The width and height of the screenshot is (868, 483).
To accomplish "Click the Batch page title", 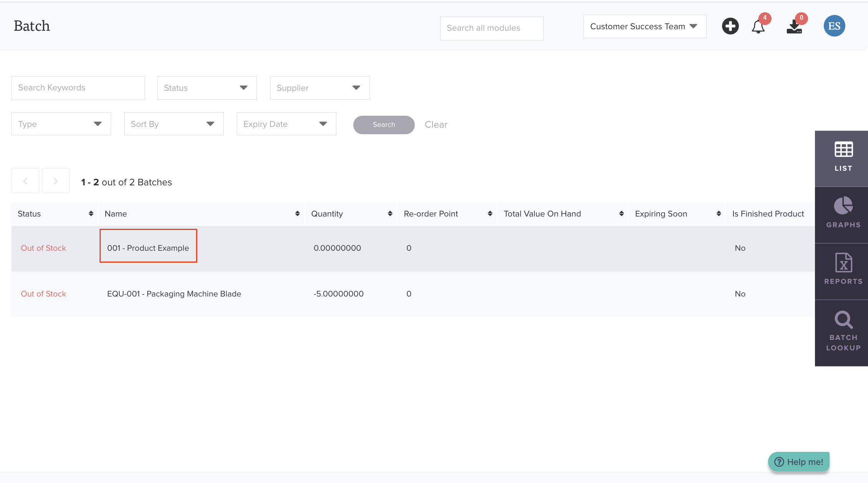I will [x=32, y=26].
